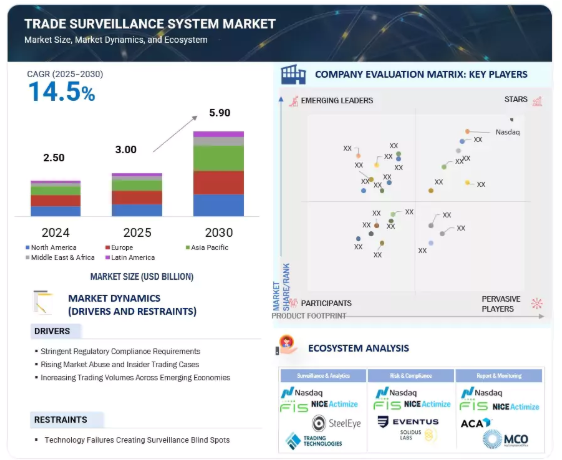Viewport: 562px width, 460px height.
Task: Click NICE Actimize logo under Risk & Compliance
Action: pos(427,404)
